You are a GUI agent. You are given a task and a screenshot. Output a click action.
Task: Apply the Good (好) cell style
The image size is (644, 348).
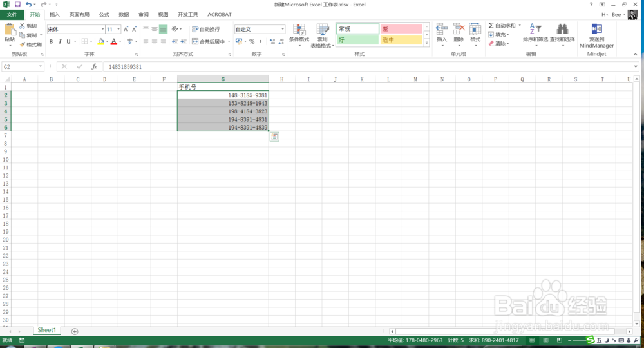tap(357, 40)
